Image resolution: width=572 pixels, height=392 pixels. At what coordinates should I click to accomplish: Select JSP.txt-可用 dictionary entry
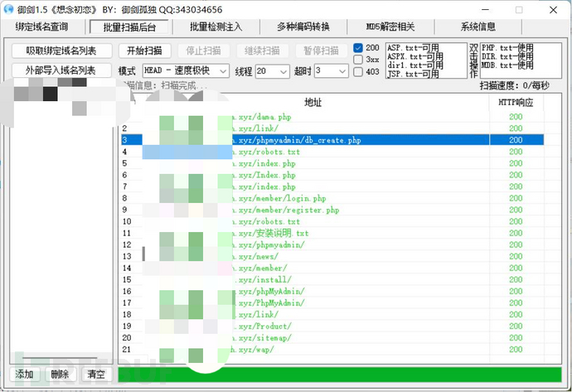[413, 74]
